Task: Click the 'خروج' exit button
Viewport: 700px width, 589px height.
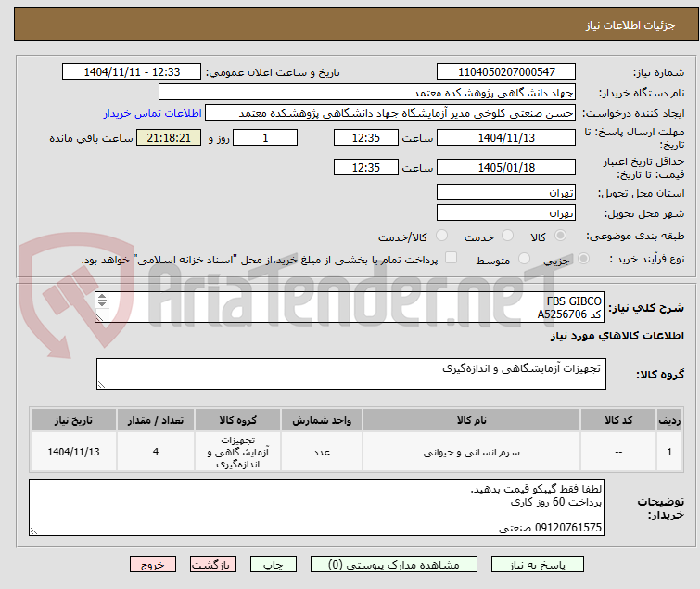Action: pyautogui.click(x=153, y=565)
